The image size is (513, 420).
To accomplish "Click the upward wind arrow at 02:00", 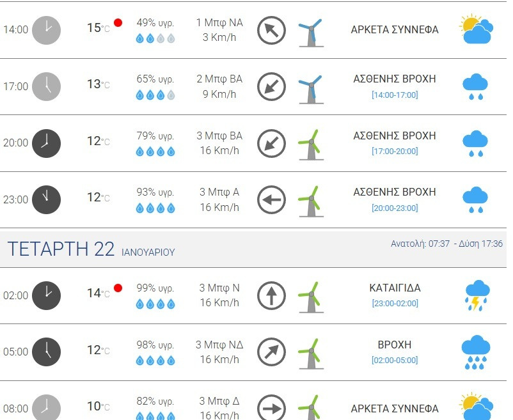I will 271,296.
